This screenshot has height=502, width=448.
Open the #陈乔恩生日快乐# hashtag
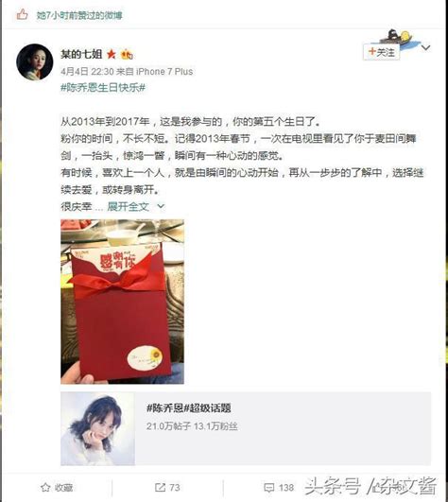(103, 87)
